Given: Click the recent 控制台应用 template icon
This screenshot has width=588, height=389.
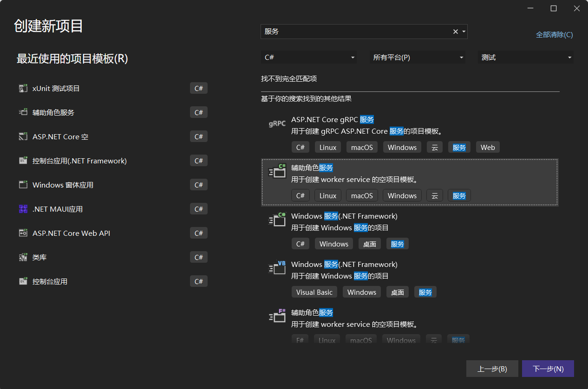Looking at the screenshot, I should pyautogui.click(x=23, y=281).
